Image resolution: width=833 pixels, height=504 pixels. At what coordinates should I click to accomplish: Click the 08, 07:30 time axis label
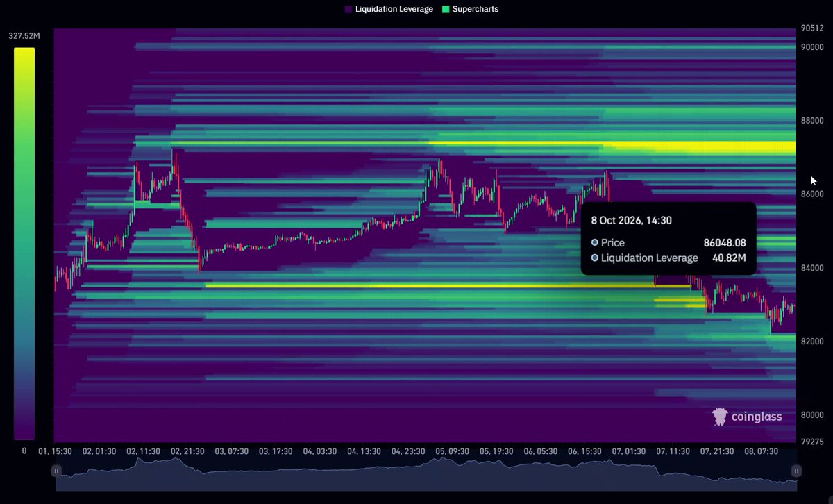pos(762,451)
